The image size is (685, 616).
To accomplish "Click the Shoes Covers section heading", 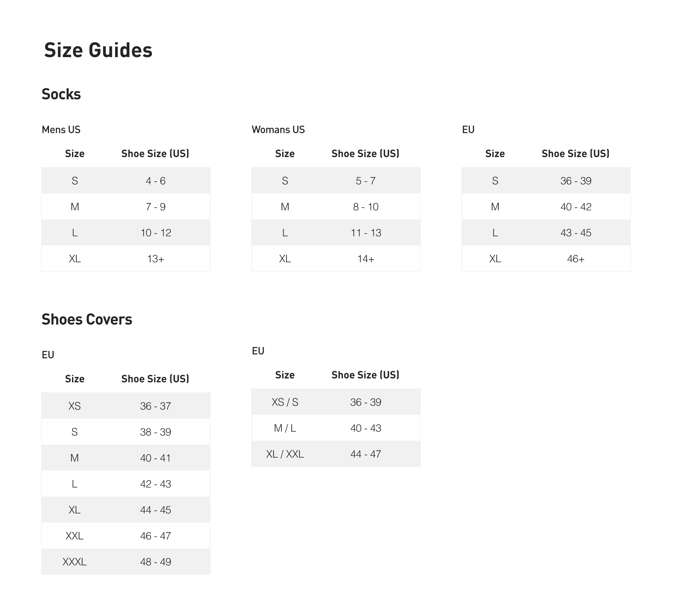I will (x=87, y=319).
